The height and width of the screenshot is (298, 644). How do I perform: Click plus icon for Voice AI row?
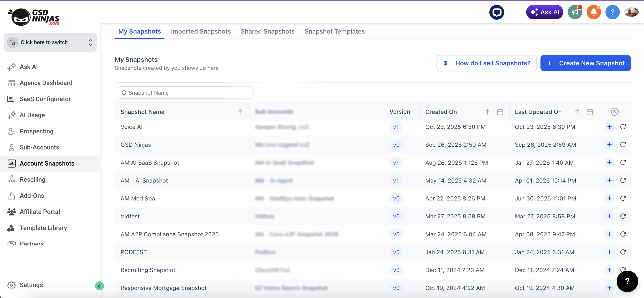609,127
